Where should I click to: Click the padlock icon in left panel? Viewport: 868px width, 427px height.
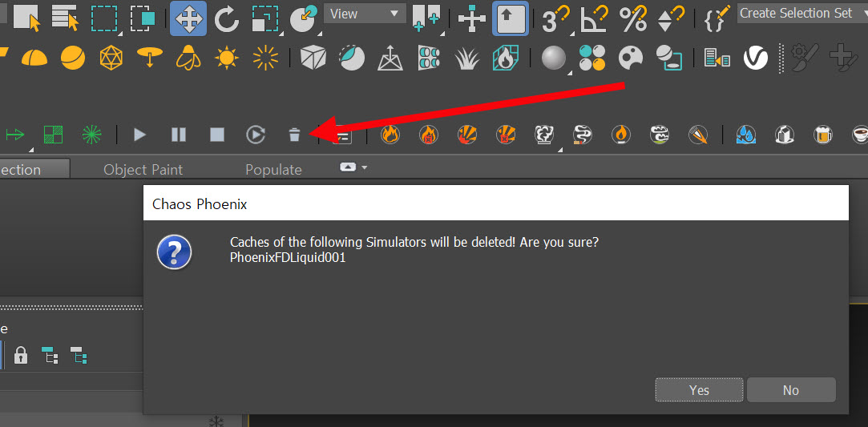coord(21,355)
